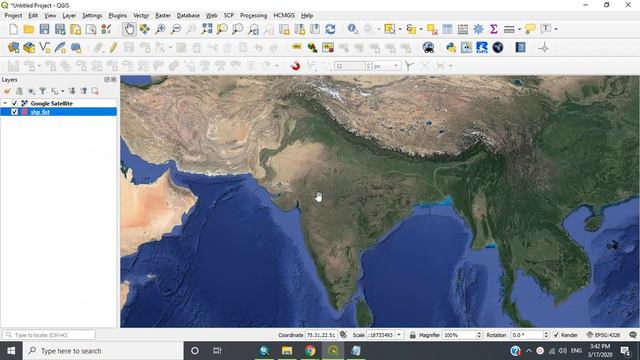Open the New Print Layout icon

tap(76, 29)
